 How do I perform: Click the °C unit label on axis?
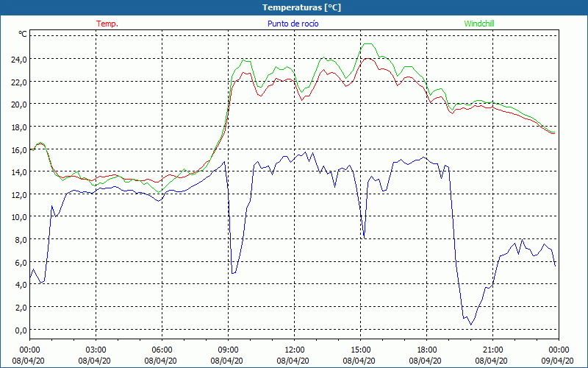[x=23, y=34]
